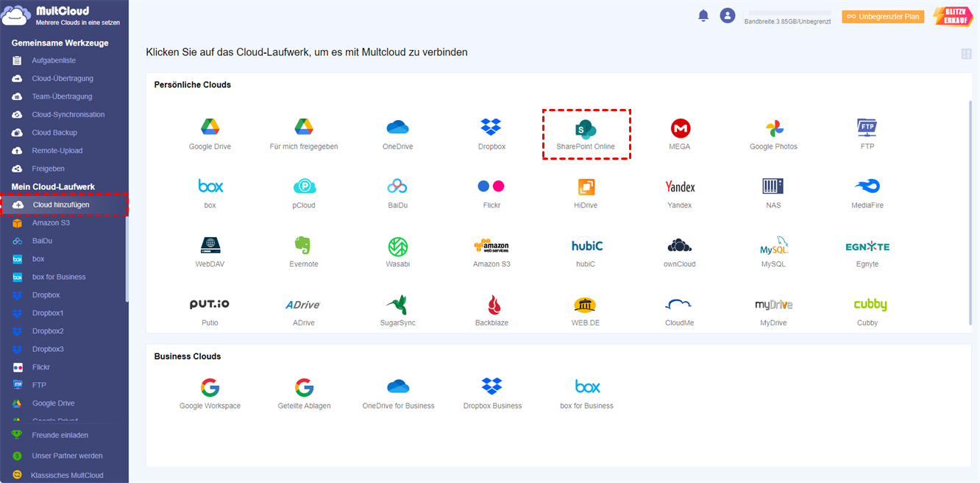Open the Blitz Erkauf promotion badge
This screenshot has height=483, width=980.
coord(953,16)
